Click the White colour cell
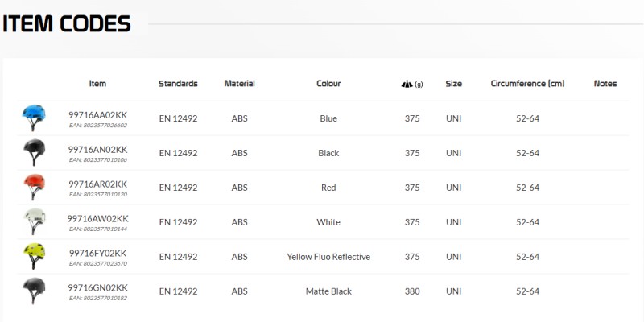Viewport: 644px width, 322px height. [x=328, y=222]
